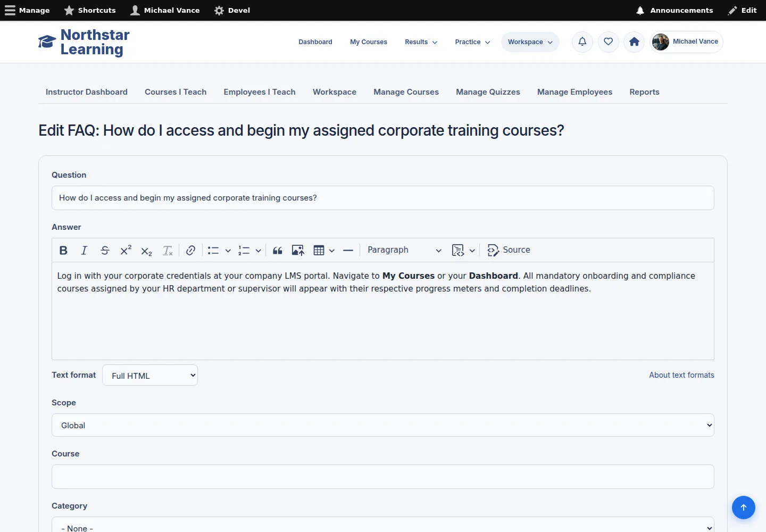Open the bulleted list style dropdown arrow
Viewport: 766px width, 532px height.
pyautogui.click(x=228, y=250)
